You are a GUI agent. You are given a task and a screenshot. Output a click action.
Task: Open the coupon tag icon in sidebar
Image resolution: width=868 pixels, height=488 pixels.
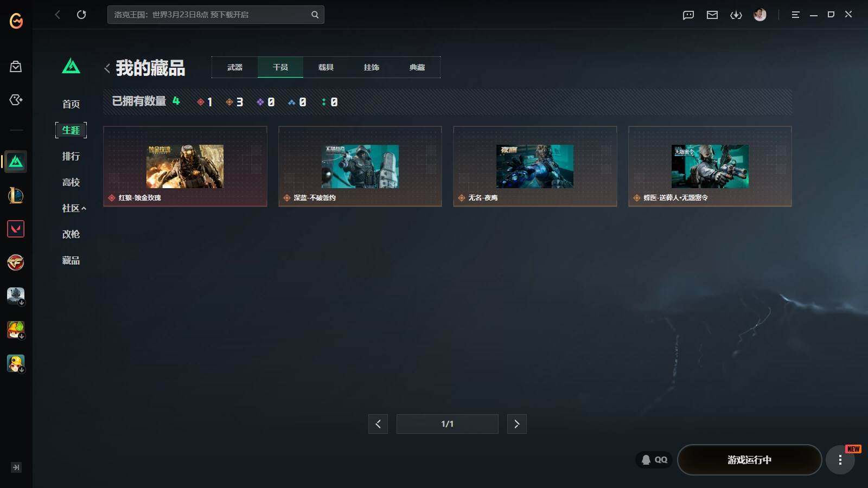click(x=16, y=100)
